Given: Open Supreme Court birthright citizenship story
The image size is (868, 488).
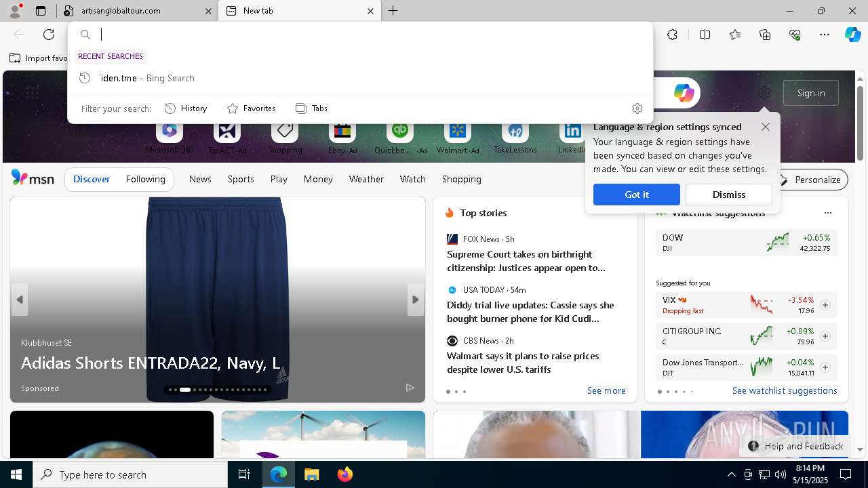Looking at the screenshot, I should point(526,261).
